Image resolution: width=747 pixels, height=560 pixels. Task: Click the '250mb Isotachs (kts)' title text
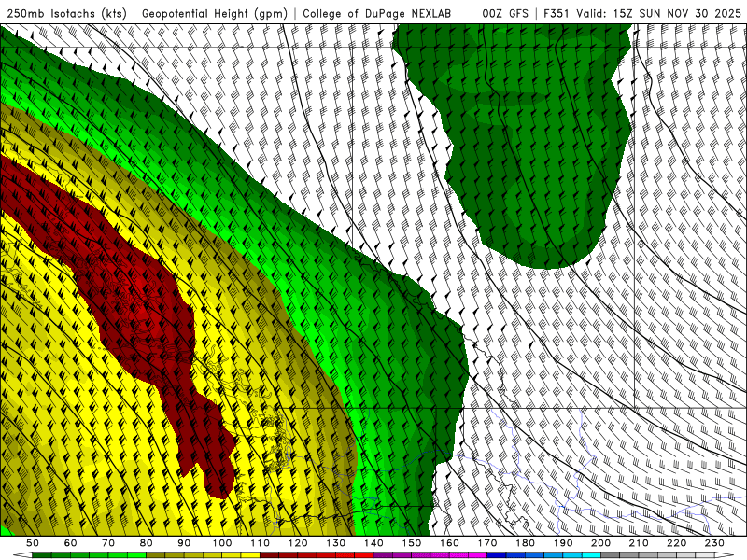(66, 14)
